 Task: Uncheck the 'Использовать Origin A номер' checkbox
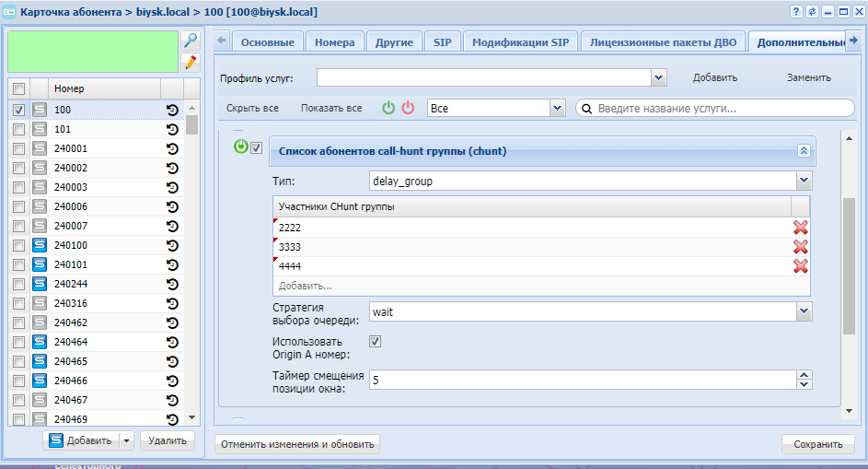376,341
